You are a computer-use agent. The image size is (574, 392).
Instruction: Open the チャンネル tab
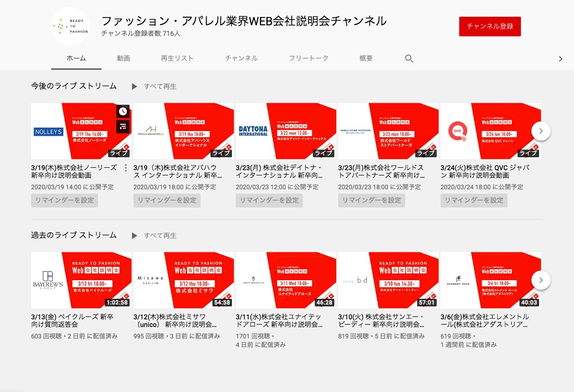tap(242, 58)
